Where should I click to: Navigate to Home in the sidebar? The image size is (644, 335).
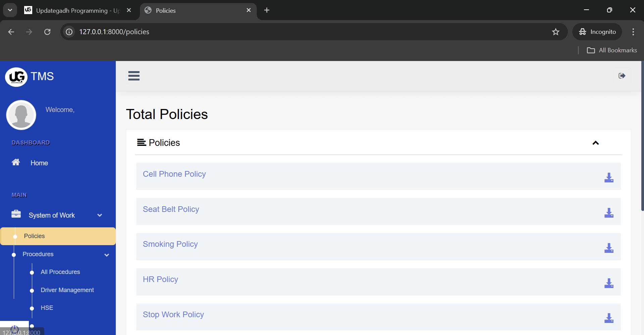click(x=39, y=163)
